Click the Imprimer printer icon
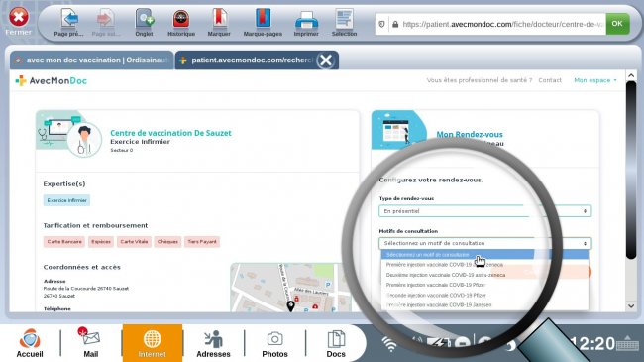This screenshot has height=362, width=644. 306,19
